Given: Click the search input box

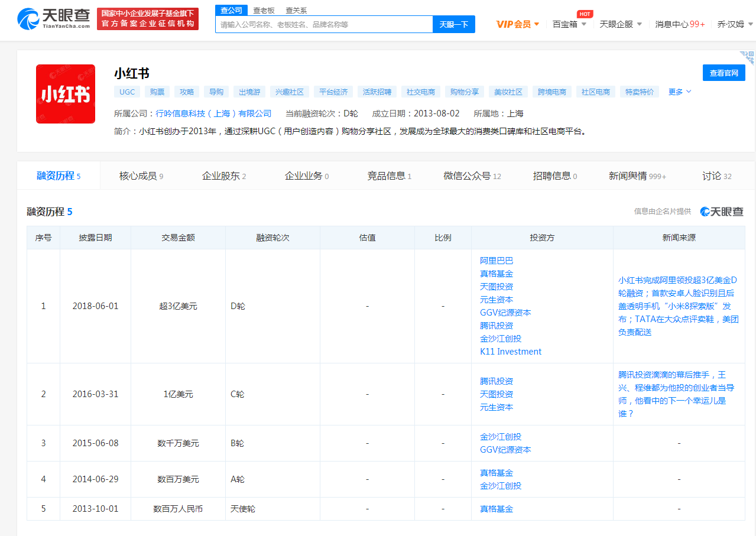Looking at the screenshot, I should coord(325,24).
